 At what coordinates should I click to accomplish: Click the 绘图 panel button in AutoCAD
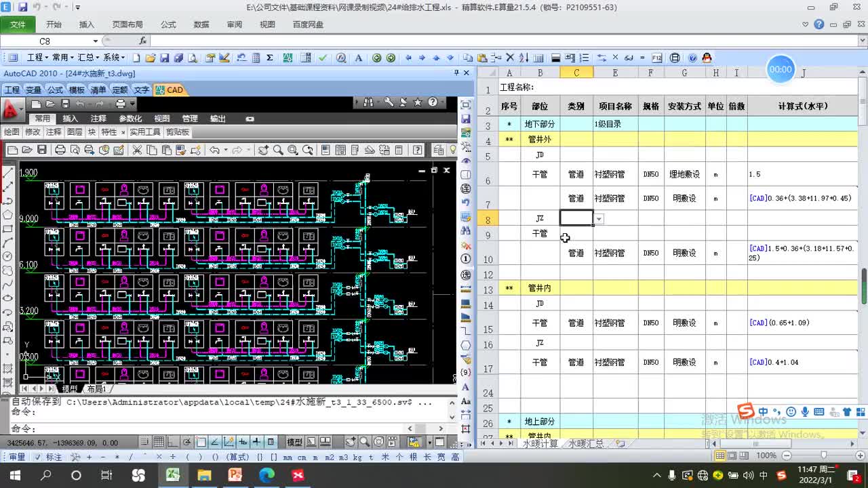pos(12,132)
